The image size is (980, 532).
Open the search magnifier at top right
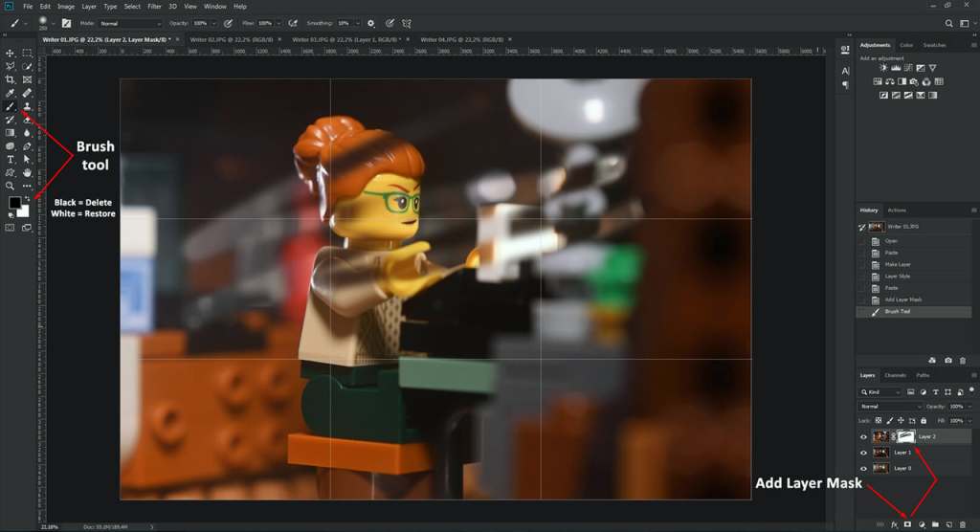tap(948, 23)
